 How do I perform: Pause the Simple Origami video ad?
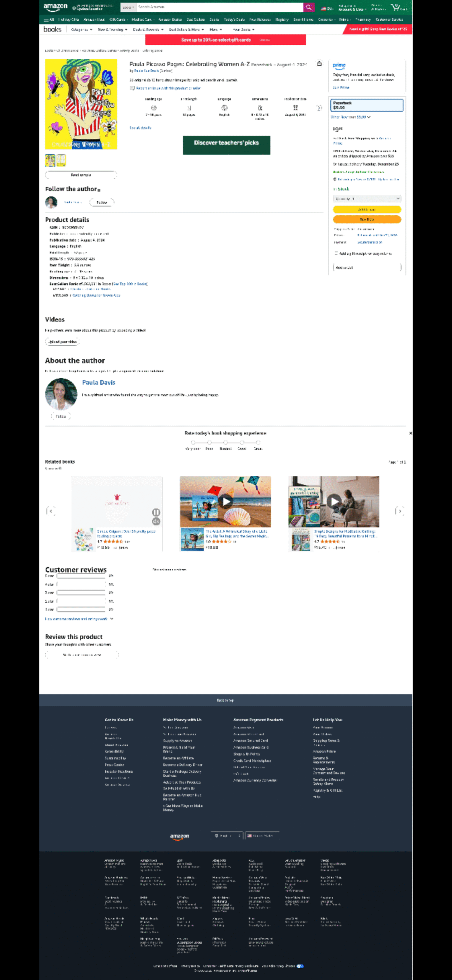[156, 512]
